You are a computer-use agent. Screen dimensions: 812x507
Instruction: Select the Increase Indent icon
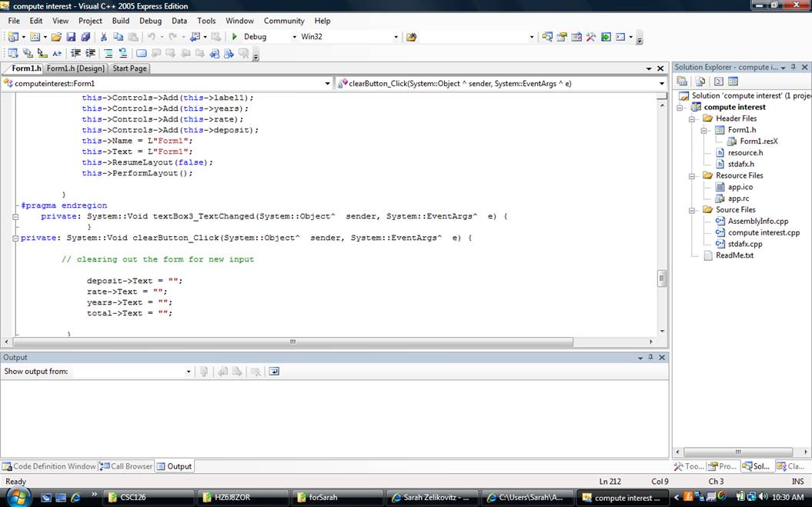pyautogui.click(x=75, y=52)
